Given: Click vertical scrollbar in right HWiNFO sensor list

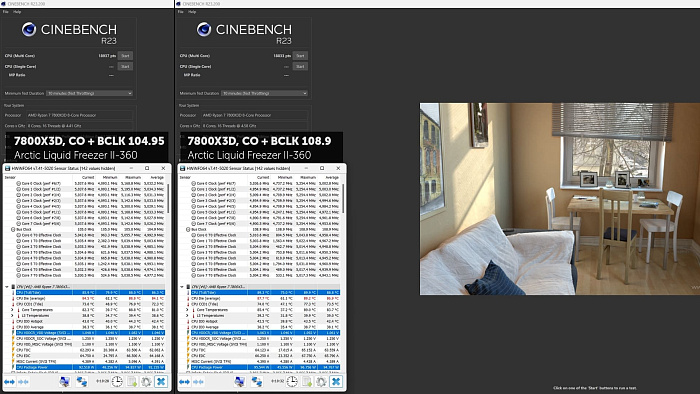Looking at the screenshot, I should pyautogui.click(x=343, y=199).
